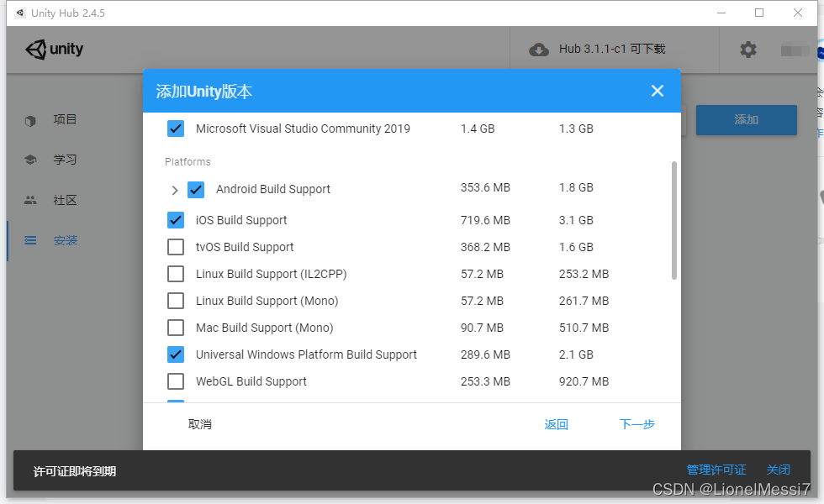Maximize the Unity Hub window
The width and height of the screenshot is (824, 504).
(759, 13)
